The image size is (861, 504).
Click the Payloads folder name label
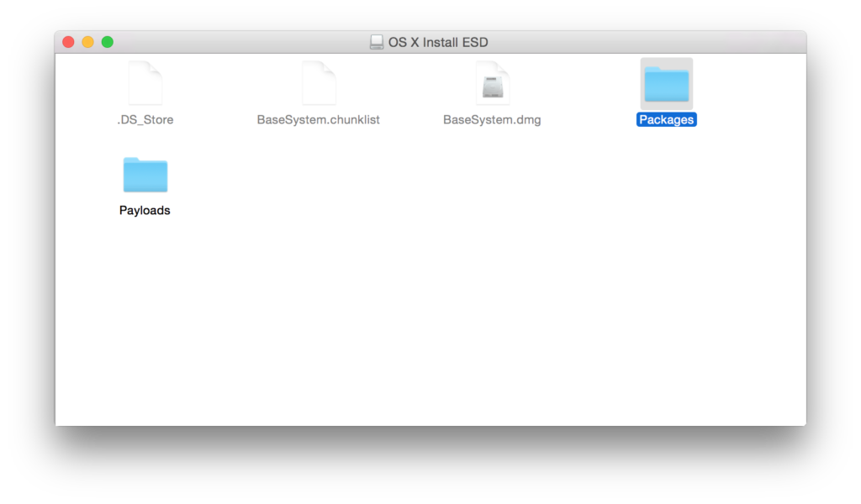[145, 211]
